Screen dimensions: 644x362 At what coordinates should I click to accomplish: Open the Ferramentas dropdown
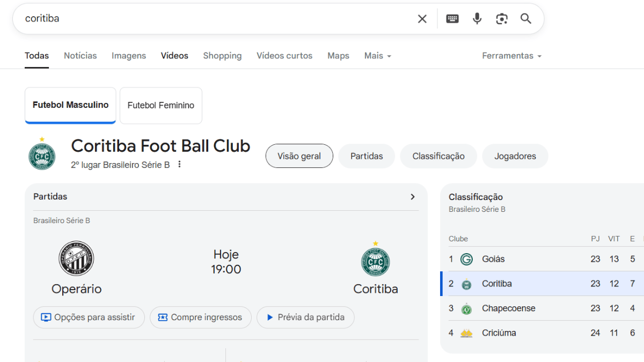point(511,56)
